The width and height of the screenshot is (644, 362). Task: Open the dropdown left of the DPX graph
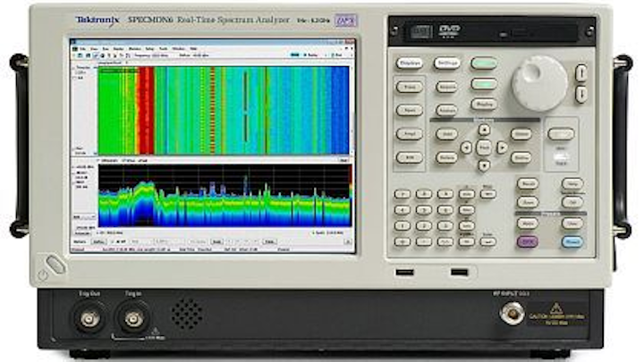coord(85,217)
